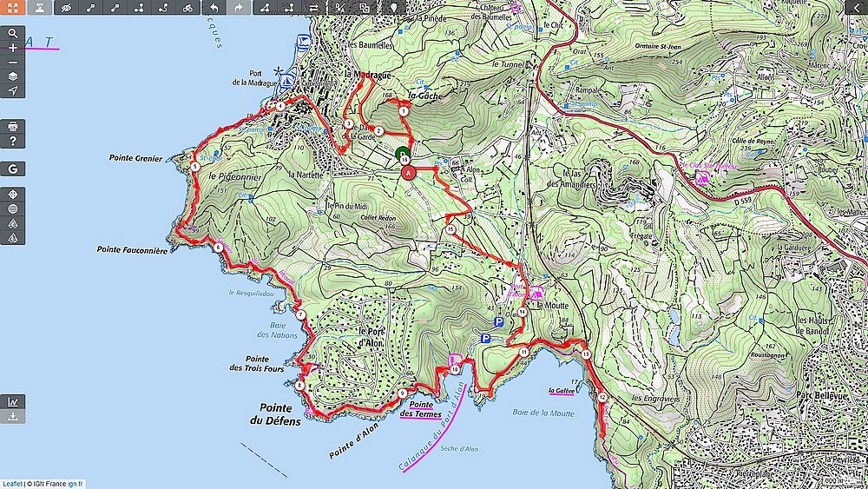
Task: Click the red arrival marker A
Action: tap(409, 173)
